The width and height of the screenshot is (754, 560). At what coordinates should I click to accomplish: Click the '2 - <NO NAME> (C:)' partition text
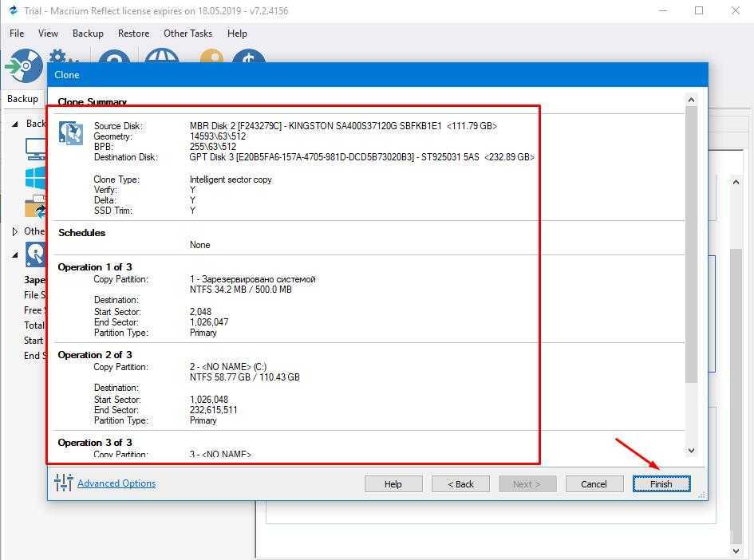point(228,367)
